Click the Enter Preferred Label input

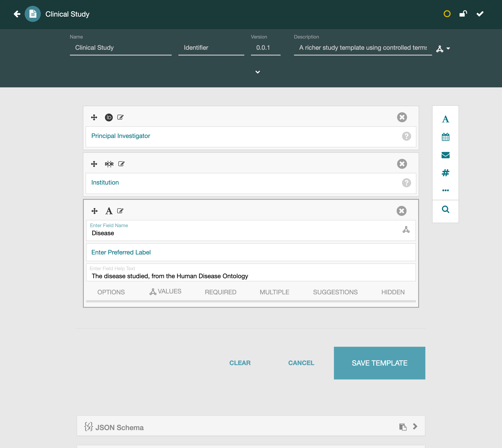click(251, 252)
